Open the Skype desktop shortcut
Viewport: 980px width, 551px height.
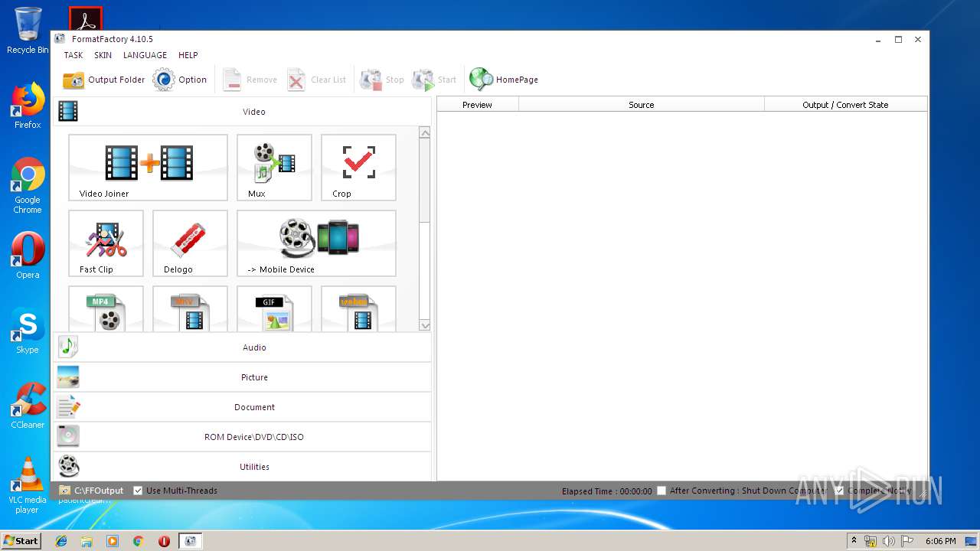[x=28, y=331]
